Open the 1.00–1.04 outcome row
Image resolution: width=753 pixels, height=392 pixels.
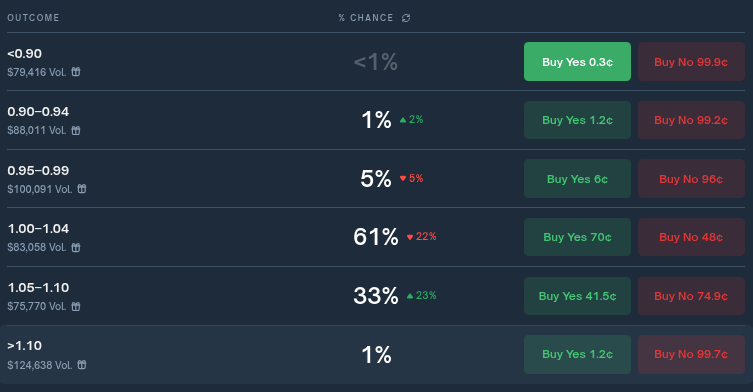(376, 237)
